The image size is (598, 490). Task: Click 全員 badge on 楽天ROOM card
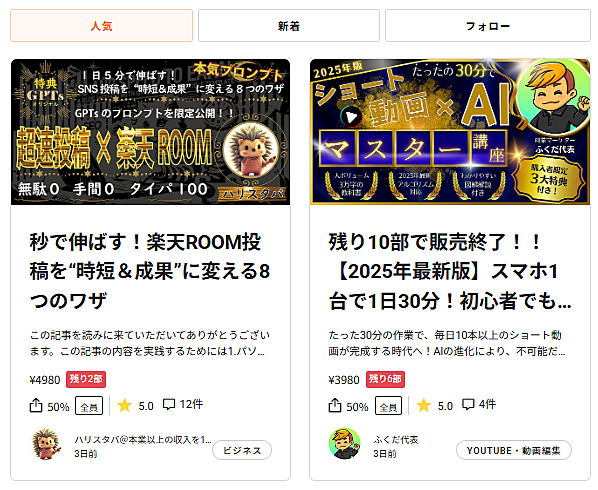89,406
